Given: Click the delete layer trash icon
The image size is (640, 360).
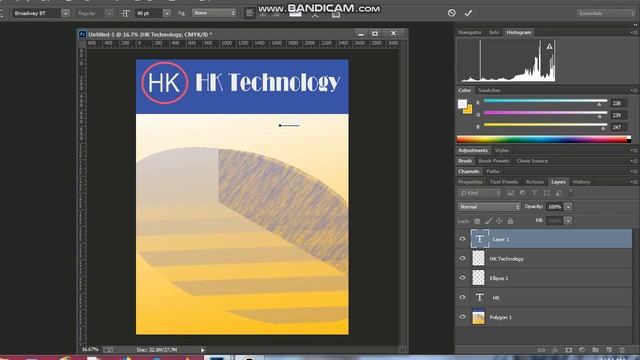Looking at the screenshot, I should (622, 350).
